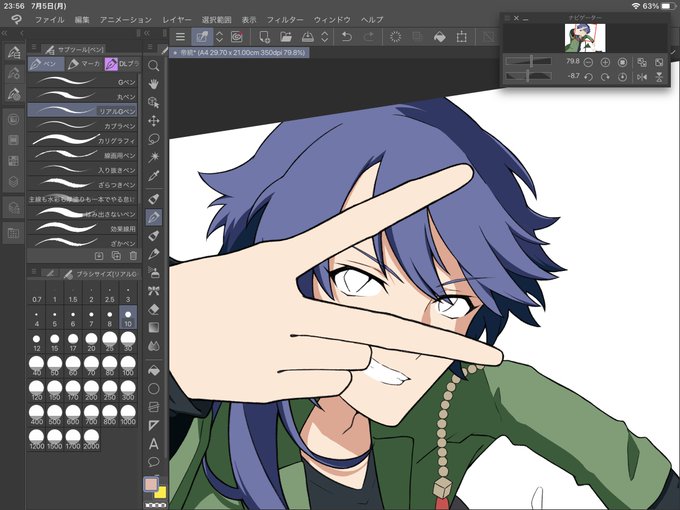Select the Fill bucket tool

[154, 370]
